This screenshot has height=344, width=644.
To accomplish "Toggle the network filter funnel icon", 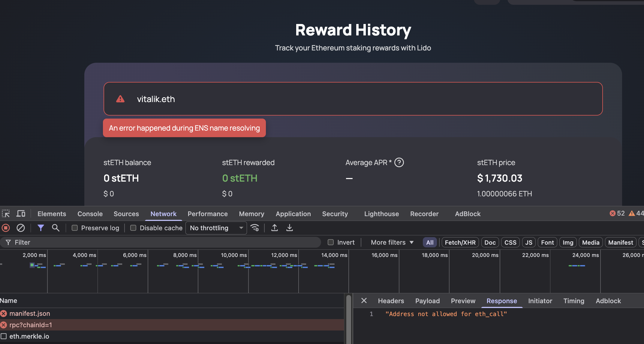I will click(41, 228).
